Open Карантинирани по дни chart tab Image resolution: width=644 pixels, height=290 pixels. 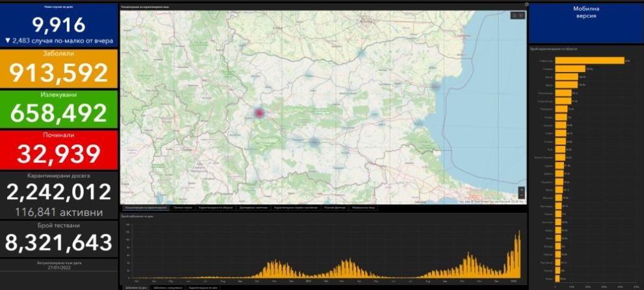[x=203, y=286]
